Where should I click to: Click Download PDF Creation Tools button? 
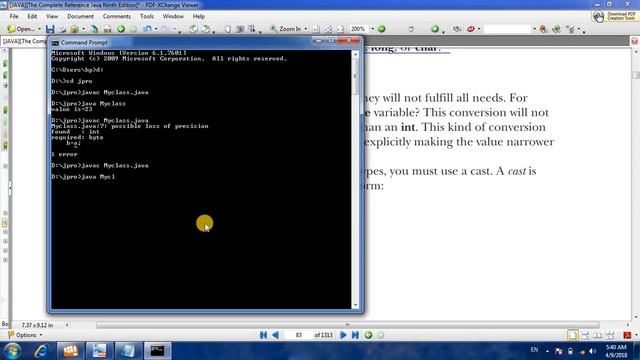point(614,16)
